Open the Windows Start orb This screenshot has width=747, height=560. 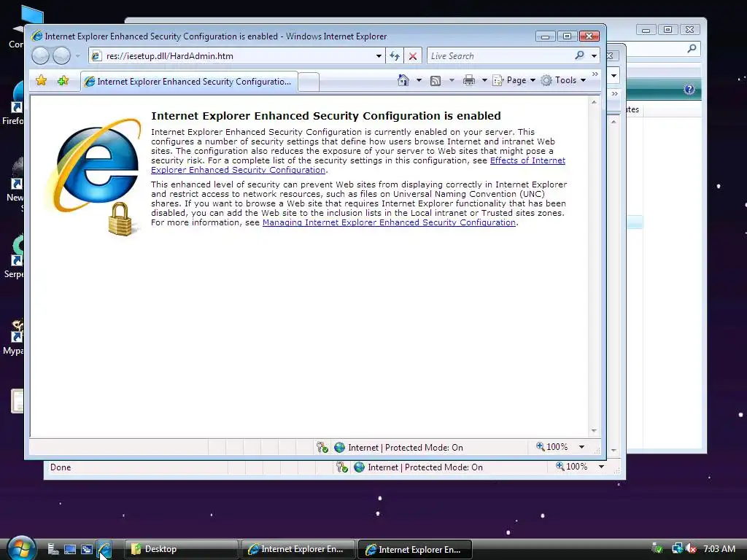tap(21, 548)
